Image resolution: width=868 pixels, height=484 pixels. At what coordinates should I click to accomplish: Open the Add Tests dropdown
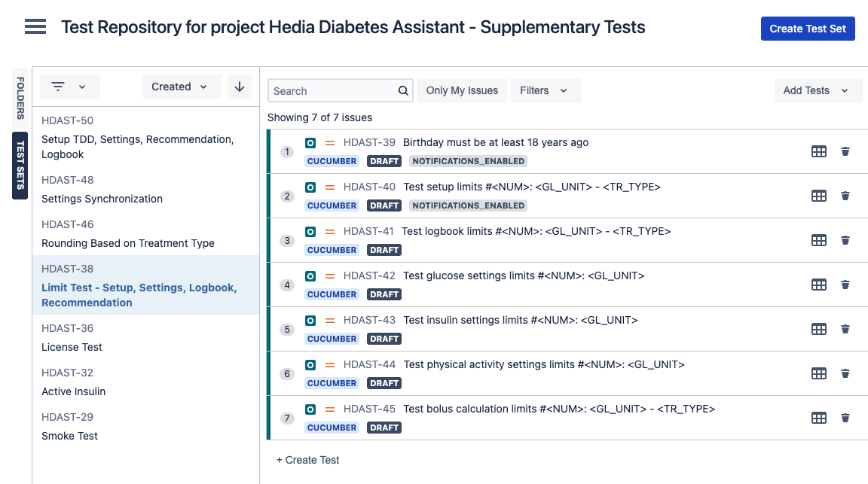point(818,90)
